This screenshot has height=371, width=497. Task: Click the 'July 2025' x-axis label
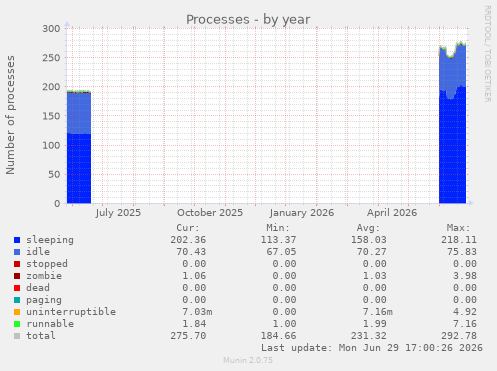point(118,213)
